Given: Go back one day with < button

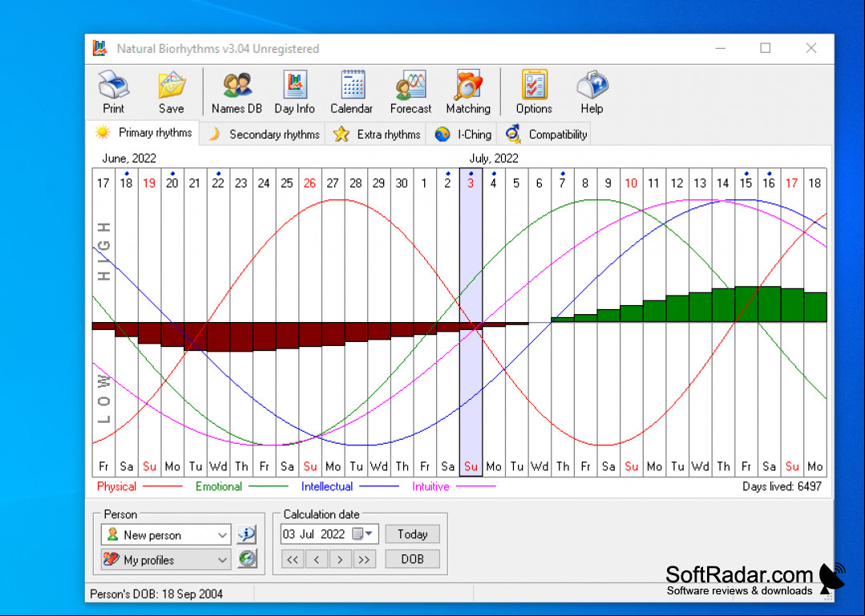Looking at the screenshot, I should coord(317,559).
